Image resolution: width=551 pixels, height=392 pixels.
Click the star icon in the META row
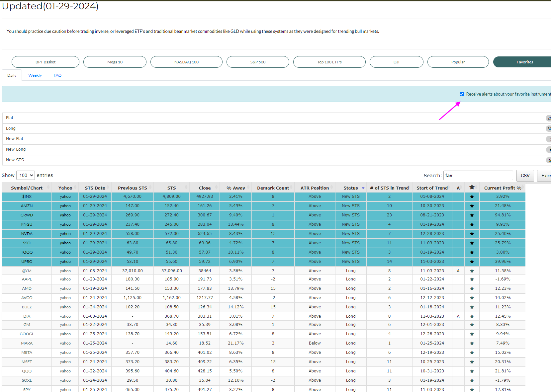(x=472, y=353)
